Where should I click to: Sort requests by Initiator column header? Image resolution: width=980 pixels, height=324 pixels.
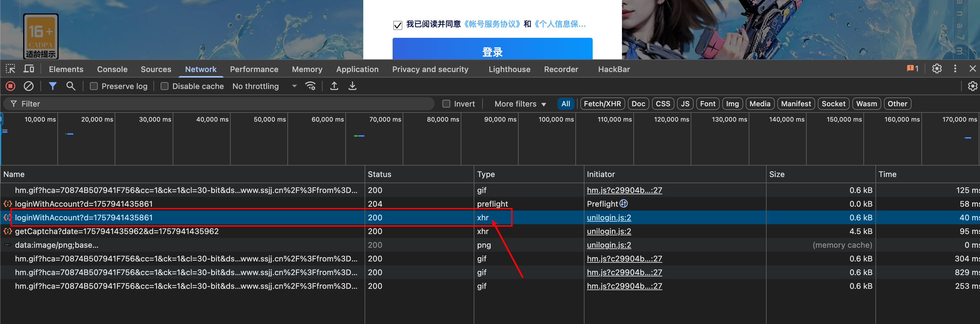coord(675,174)
